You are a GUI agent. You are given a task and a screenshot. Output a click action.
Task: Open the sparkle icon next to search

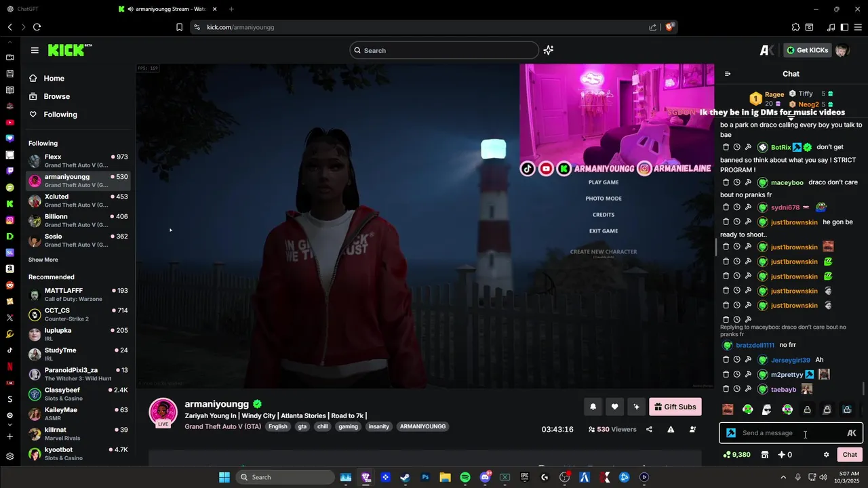pyautogui.click(x=549, y=50)
